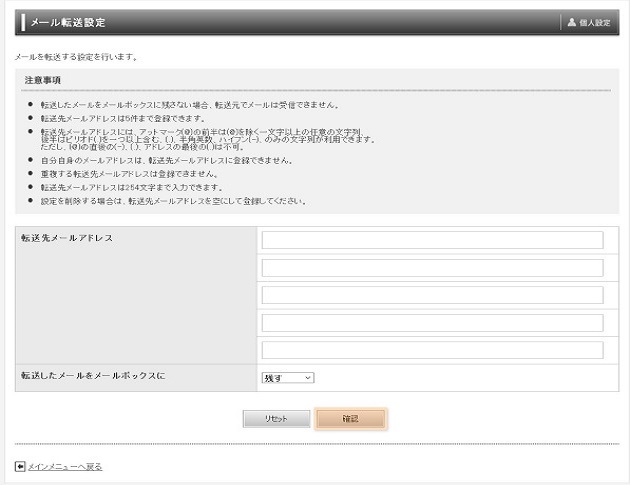Image resolution: width=630 pixels, height=485 pixels.
Task: Focus the fifth forwarding address field
Action: click(x=432, y=350)
